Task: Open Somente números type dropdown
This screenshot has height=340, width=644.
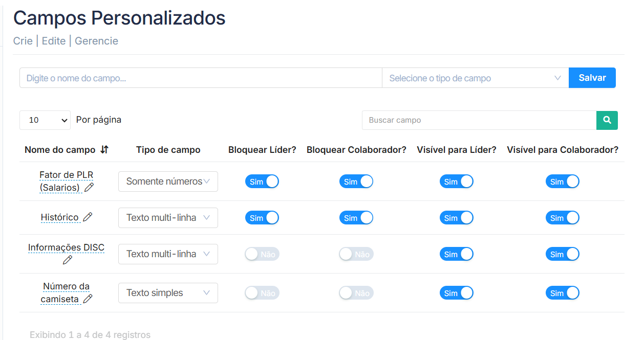Action: coord(168,182)
